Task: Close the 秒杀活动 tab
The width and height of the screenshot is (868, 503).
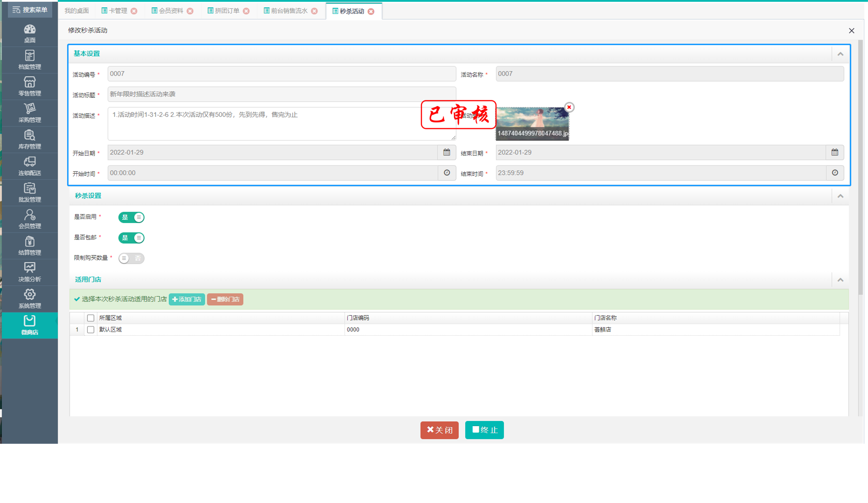Action: (x=371, y=11)
